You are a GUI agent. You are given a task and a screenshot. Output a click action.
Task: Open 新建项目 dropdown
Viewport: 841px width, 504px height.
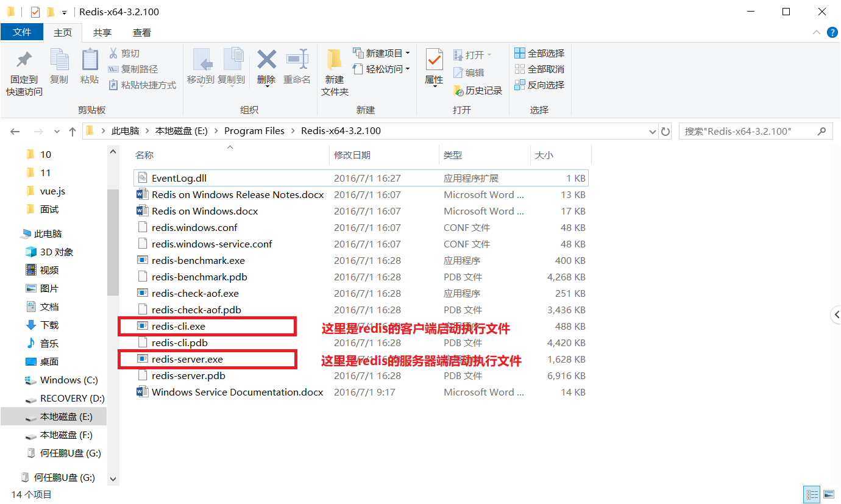click(381, 54)
